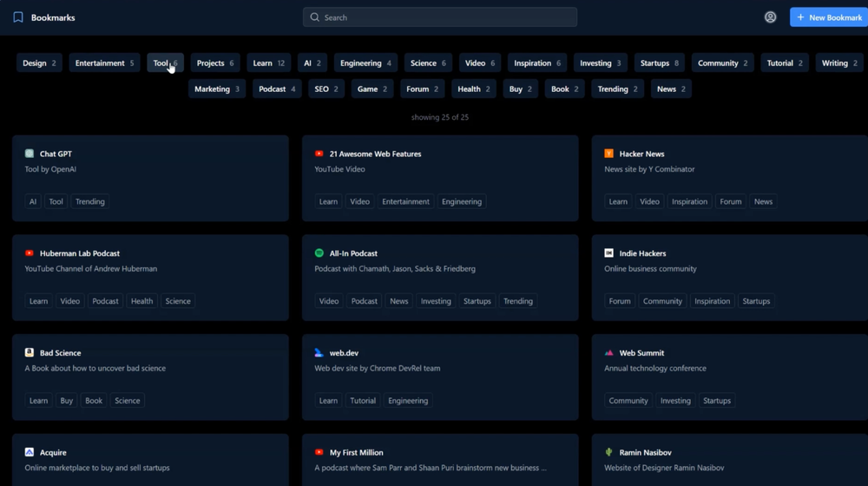Select the Tutorial filter tag at top
868x486 pixels.
pyautogui.click(x=785, y=63)
